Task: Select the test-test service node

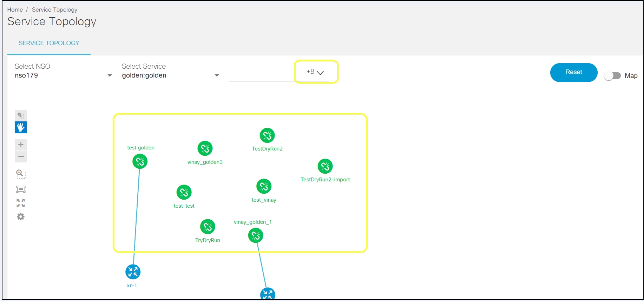Action: (x=184, y=192)
